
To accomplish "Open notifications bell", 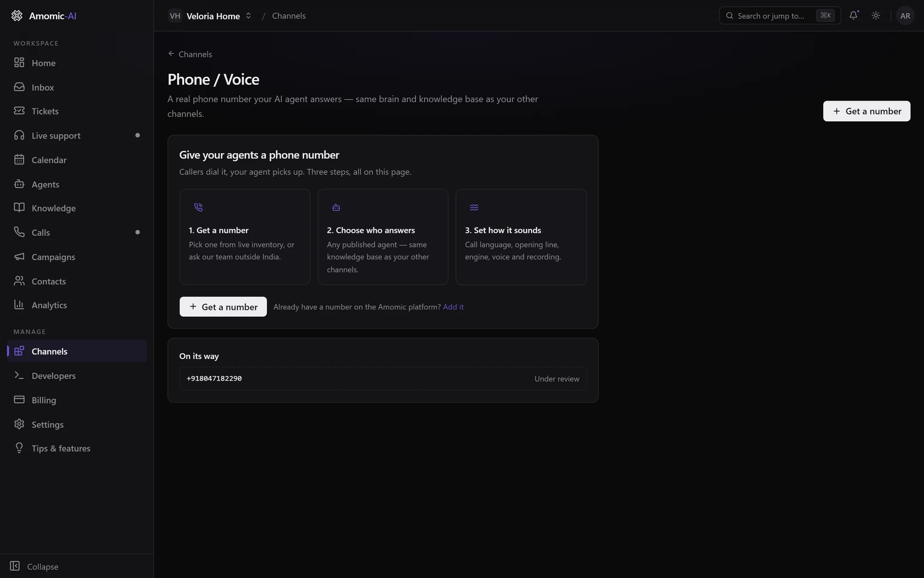I will click(x=853, y=15).
